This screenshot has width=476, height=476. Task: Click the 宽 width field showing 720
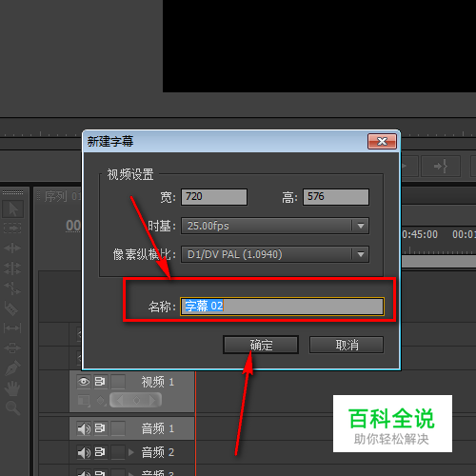[214, 197]
